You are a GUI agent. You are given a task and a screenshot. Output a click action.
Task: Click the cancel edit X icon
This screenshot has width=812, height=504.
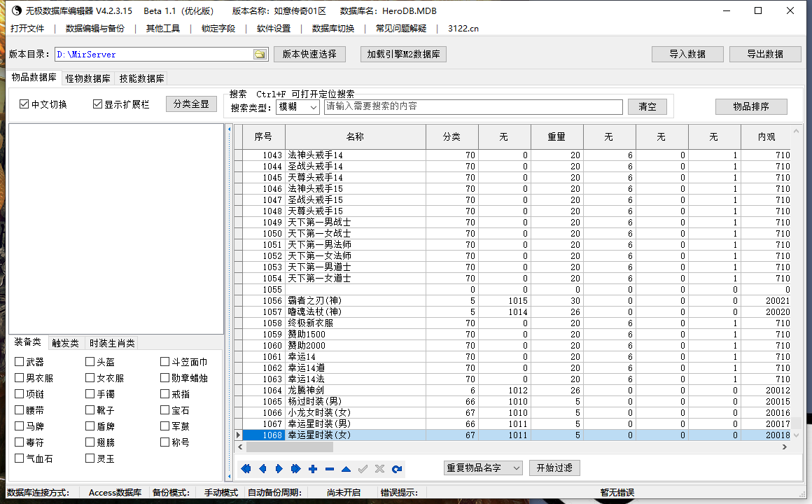[x=379, y=469]
